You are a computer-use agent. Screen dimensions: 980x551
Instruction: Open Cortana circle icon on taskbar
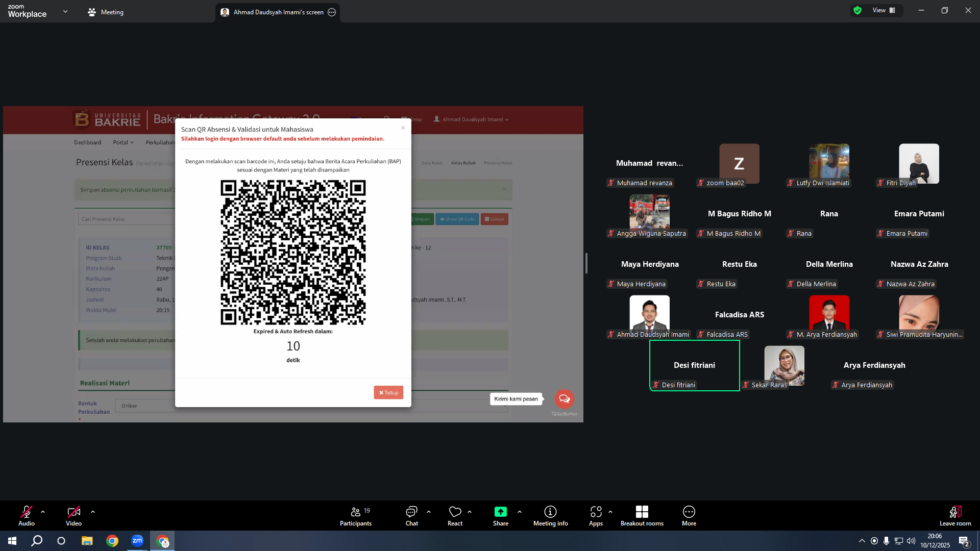click(x=61, y=541)
